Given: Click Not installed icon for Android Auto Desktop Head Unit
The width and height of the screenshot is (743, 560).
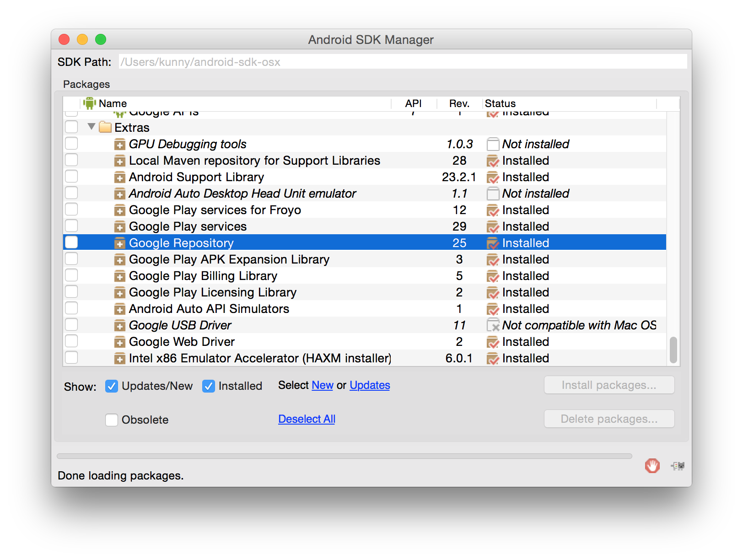Looking at the screenshot, I should coord(493,194).
